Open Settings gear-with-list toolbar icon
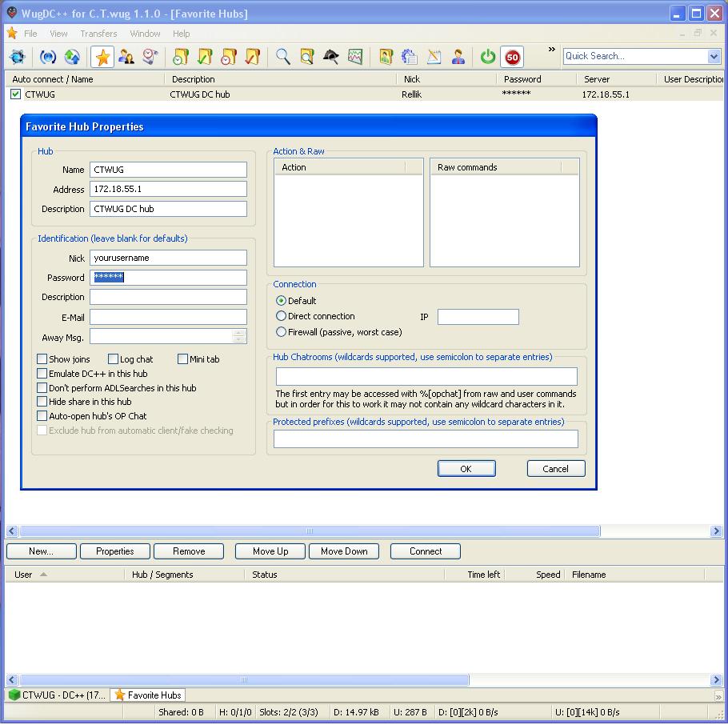This screenshot has height=725, width=728. pyautogui.click(x=410, y=57)
